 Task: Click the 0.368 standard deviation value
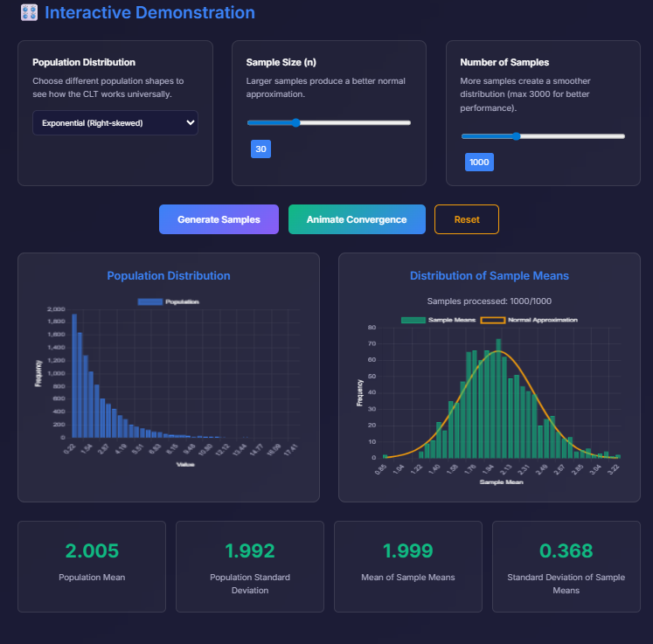(566, 551)
